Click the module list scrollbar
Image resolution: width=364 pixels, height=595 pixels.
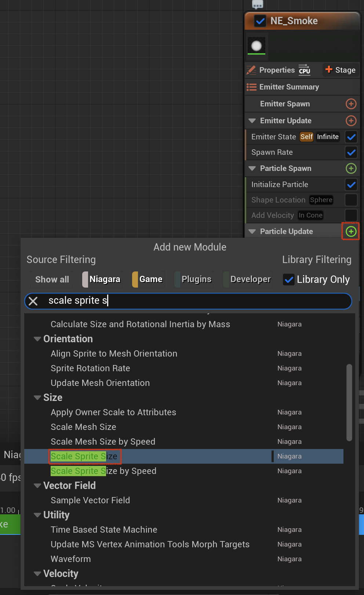point(349,402)
